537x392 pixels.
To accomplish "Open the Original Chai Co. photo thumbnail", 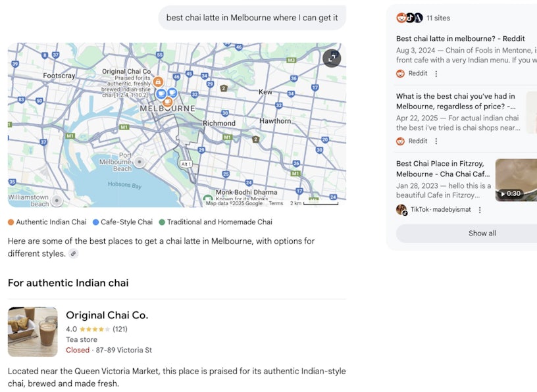I will click(x=32, y=331).
